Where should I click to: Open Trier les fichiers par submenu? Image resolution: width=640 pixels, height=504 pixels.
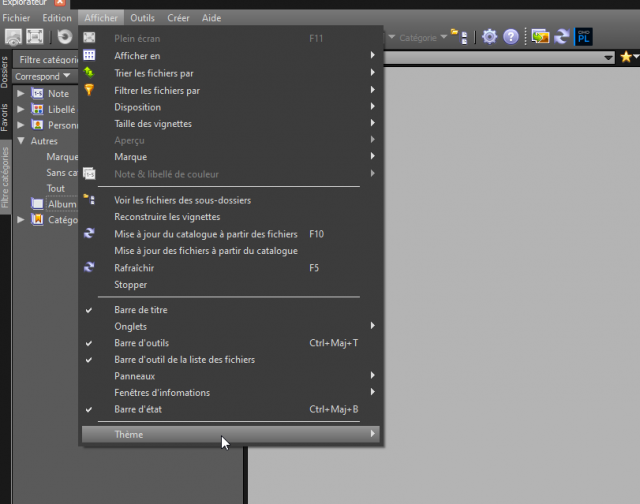click(231, 73)
